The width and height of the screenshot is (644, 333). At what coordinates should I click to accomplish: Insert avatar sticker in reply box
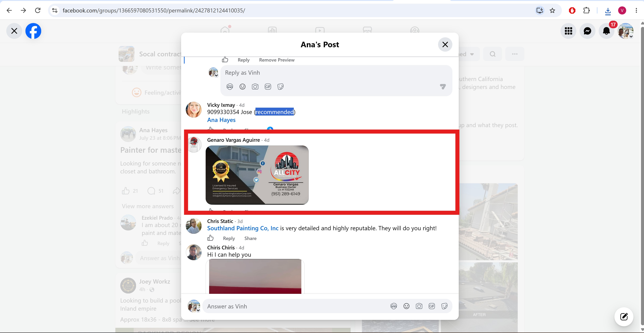click(230, 87)
